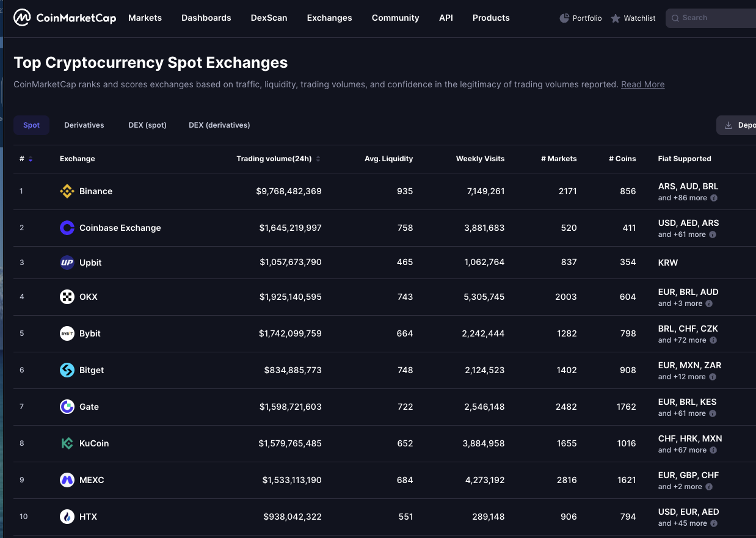This screenshot has width=756, height=538.
Task: Click the OKX logo icon
Action: click(x=67, y=297)
